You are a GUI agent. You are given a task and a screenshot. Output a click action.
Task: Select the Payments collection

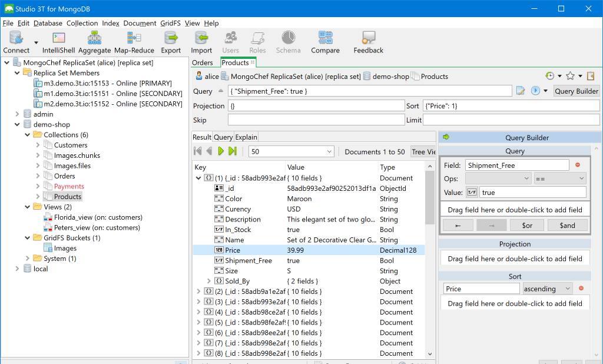pos(69,186)
